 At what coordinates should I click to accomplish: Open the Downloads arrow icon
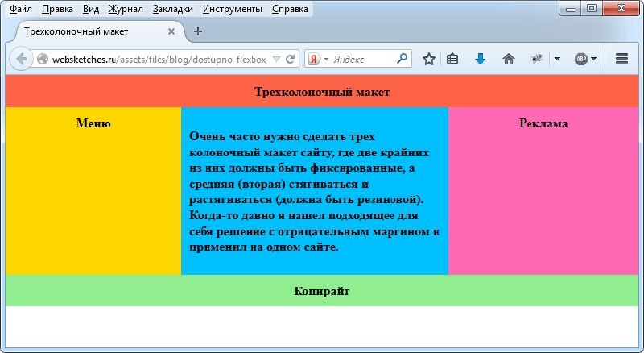480,60
